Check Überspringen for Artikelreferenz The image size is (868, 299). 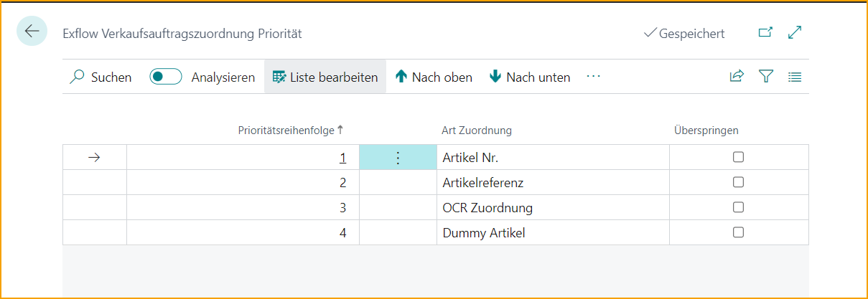coord(738,183)
